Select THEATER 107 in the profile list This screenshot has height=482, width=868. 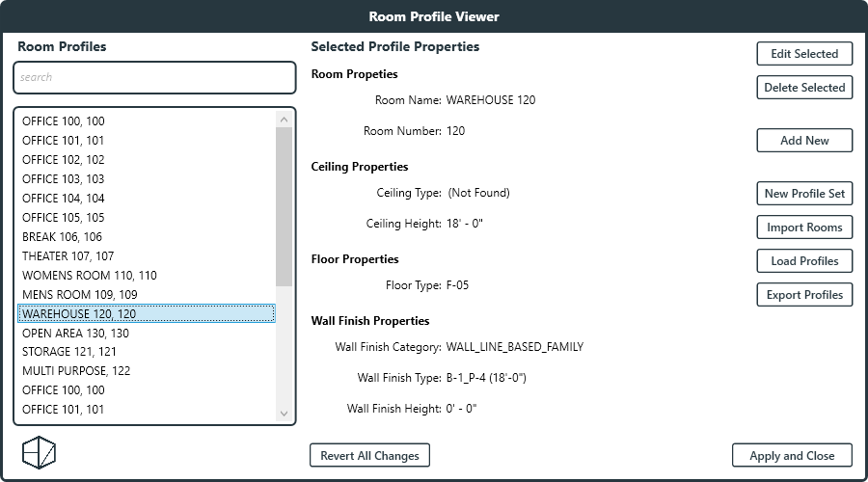point(68,256)
